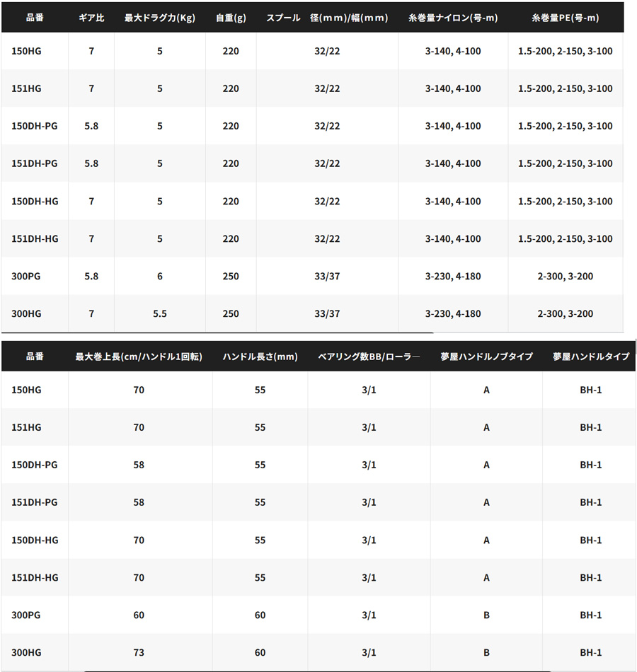Select the ハンドル長さ(mm) column header

(x=260, y=357)
